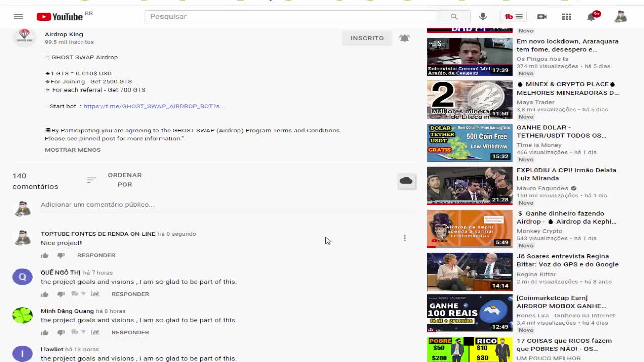Viewport: 644px width, 362px height.
Task: Dislike QUẾ NGÔ THỊ's comment
Action: coord(61,294)
